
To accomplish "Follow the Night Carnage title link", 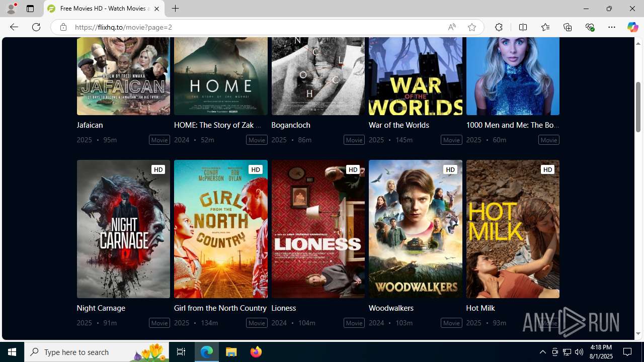I will (101, 308).
